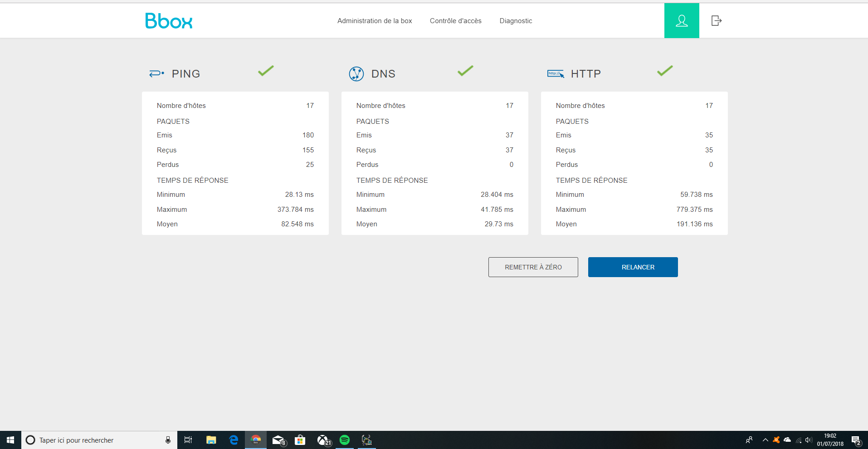Click HTTP minimum time 59.738 ms
Image resolution: width=868 pixels, height=449 pixels.
[697, 195]
